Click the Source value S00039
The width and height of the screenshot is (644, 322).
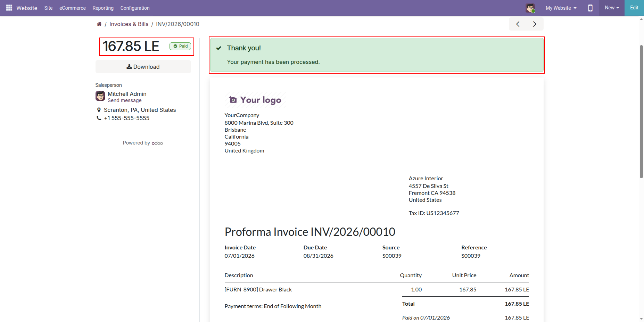pos(392,256)
